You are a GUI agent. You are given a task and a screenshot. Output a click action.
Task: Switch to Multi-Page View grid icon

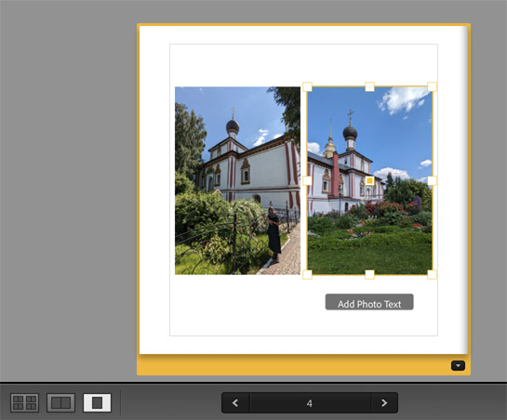click(24, 403)
